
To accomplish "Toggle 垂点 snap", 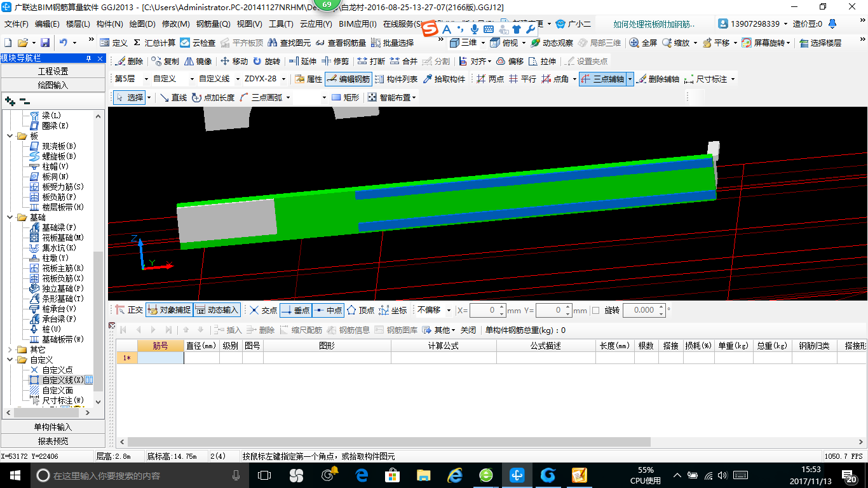I will (x=295, y=310).
